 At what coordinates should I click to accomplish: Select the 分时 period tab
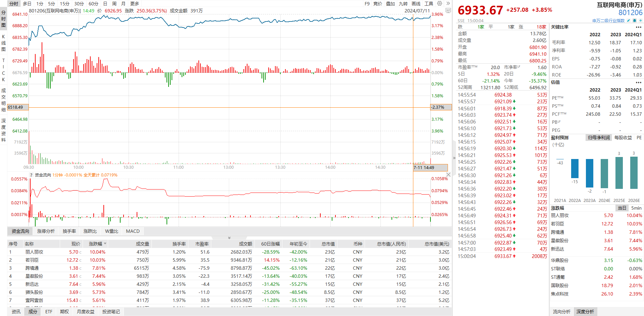pyautogui.click(x=14, y=4)
